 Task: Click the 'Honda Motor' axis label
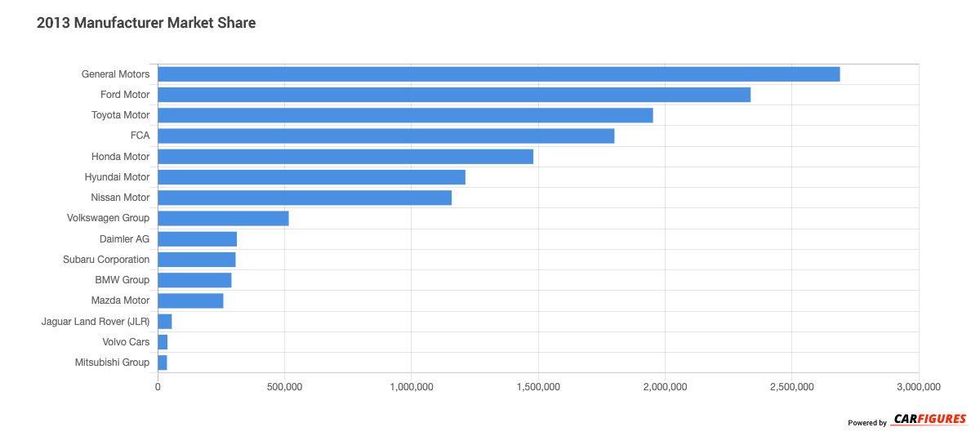tap(121, 157)
